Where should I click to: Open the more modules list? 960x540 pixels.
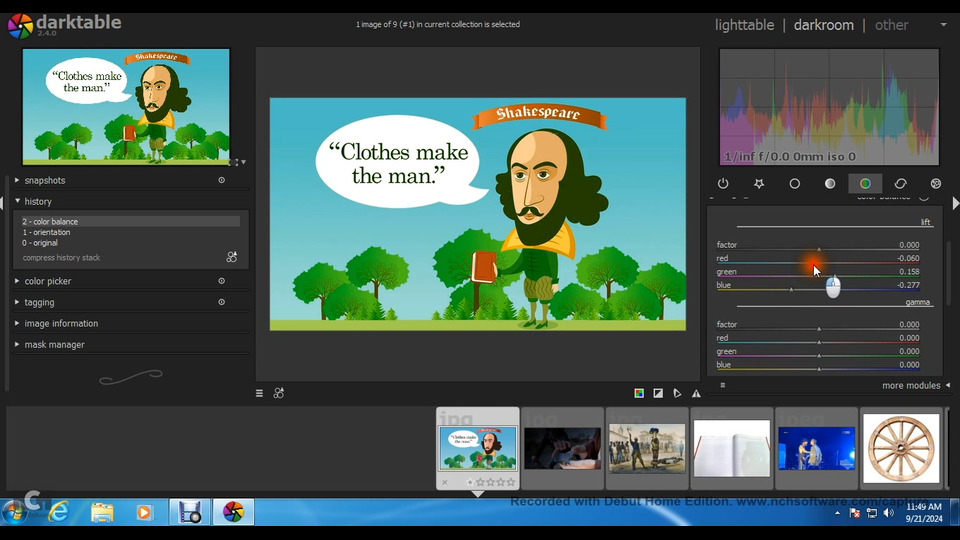click(911, 385)
